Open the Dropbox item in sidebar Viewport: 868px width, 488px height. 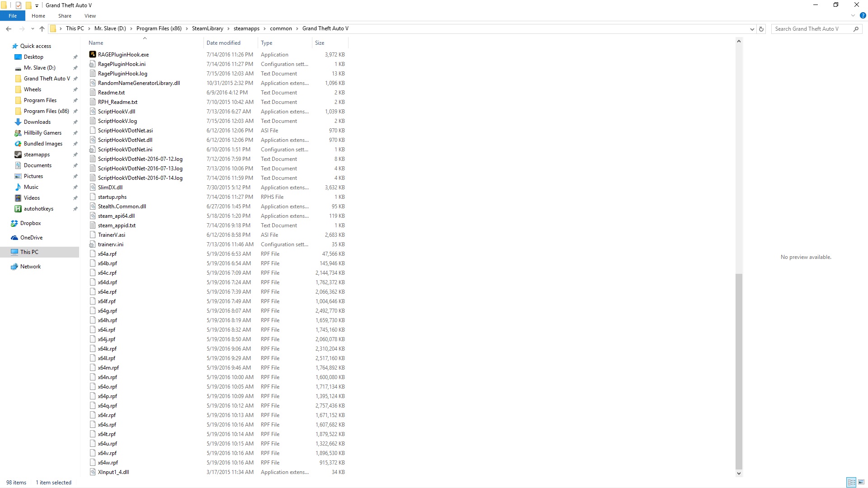(30, 223)
